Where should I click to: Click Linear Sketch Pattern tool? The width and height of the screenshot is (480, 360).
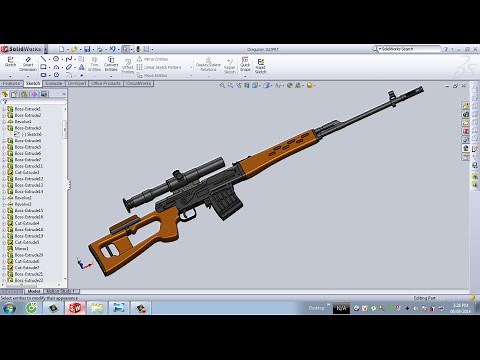(159, 67)
